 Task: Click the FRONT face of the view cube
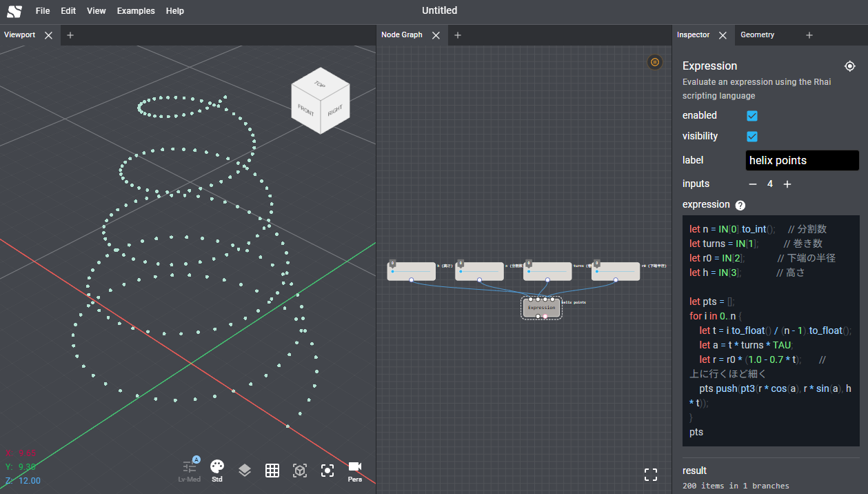(x=306, y=109)
